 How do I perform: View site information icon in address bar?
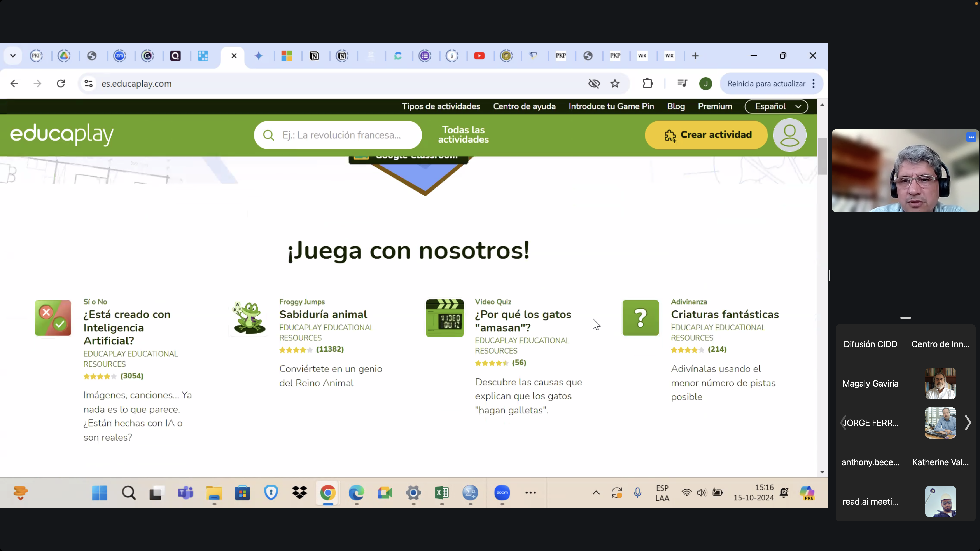click(x=89, y=84)
